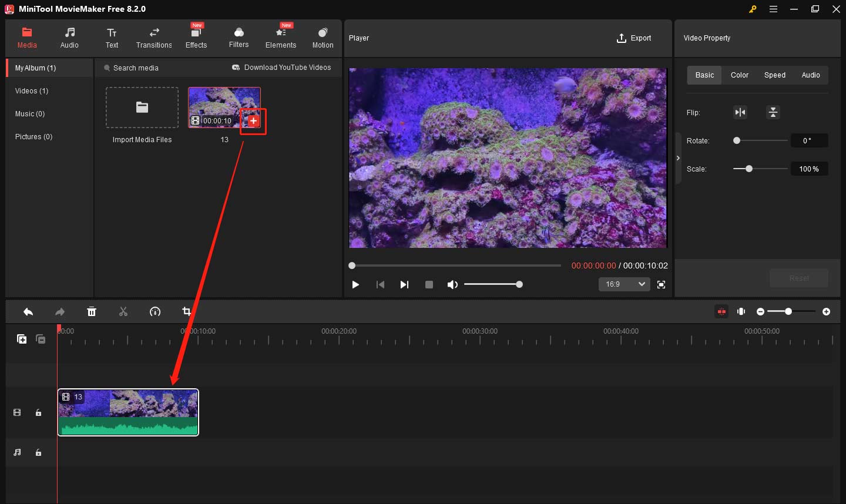Lock the video track

coord(38,413)
